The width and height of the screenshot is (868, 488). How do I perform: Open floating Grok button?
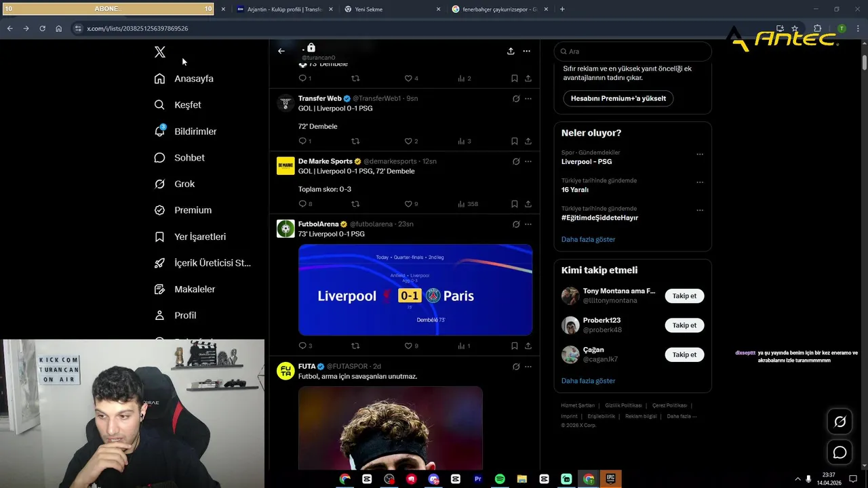click(840, 422)
